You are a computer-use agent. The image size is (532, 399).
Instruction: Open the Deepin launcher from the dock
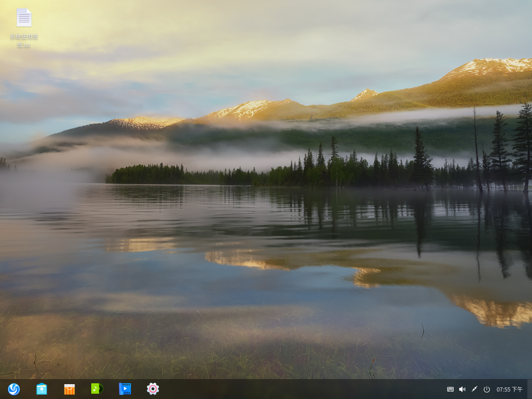(x=14, y=389)
